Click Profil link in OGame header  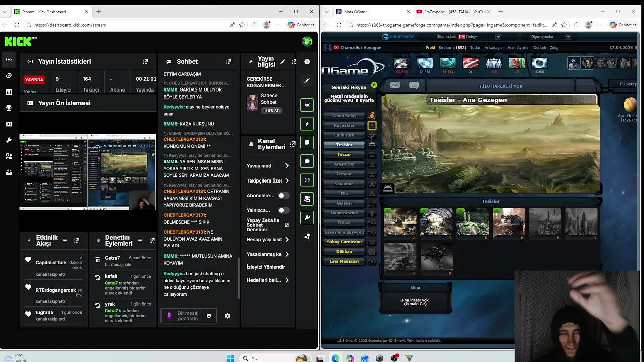[430, 48]
